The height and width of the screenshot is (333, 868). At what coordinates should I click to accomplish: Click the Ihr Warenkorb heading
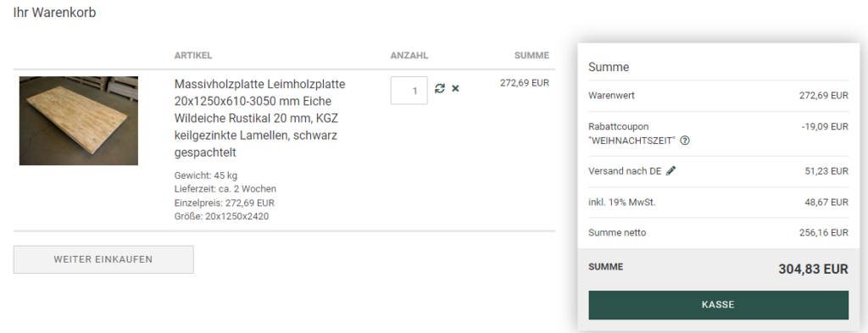point(54,13)
